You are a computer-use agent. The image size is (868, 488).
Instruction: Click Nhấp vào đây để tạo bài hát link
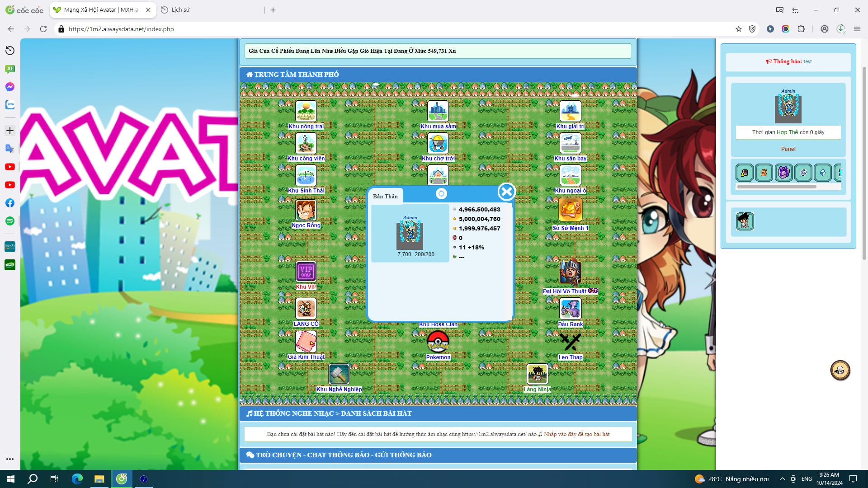576,434
